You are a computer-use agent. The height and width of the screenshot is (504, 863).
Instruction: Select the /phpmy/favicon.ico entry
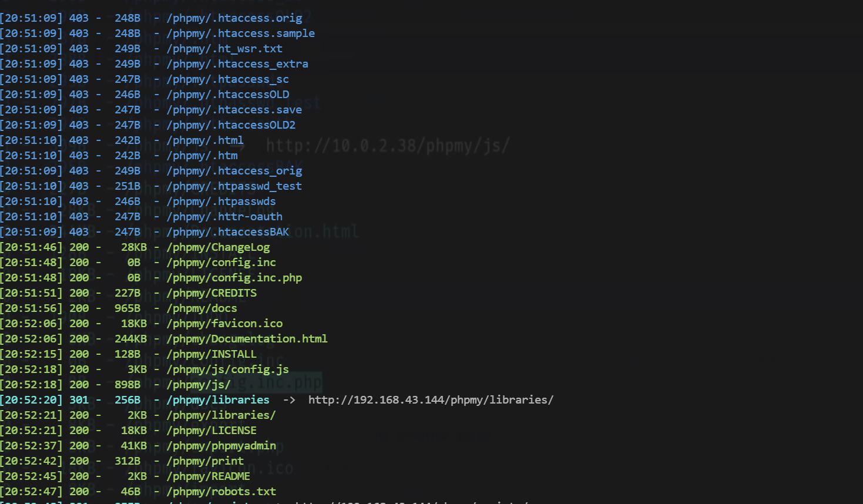(x=224, y=324)
